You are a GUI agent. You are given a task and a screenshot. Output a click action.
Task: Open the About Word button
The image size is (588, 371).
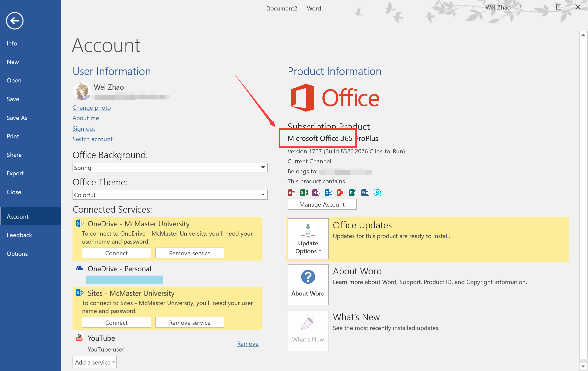click(308, 285)
